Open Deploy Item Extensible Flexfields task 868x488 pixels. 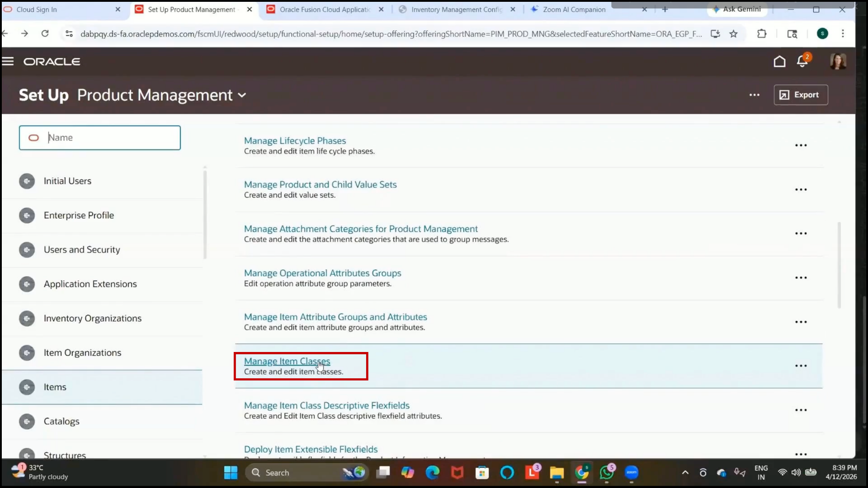click(311, 450)
